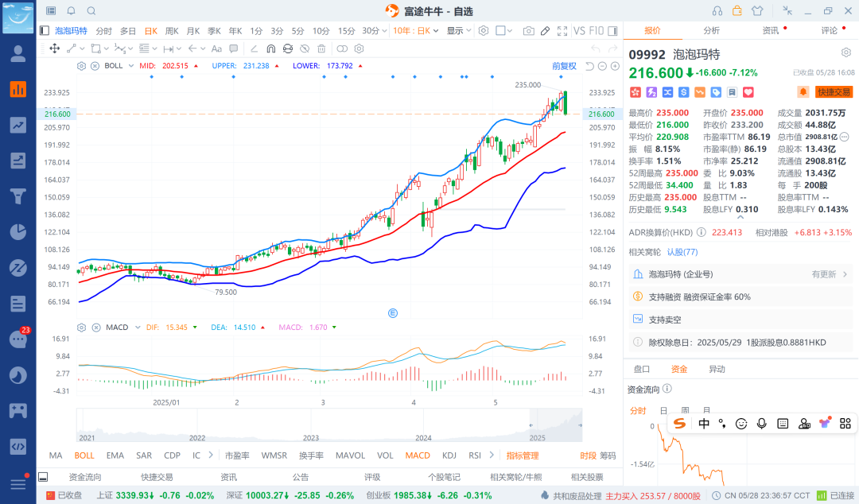This screenshot has width=859, height=504.
Task: Open the game controller icon in sidebar
Action: 18,410
